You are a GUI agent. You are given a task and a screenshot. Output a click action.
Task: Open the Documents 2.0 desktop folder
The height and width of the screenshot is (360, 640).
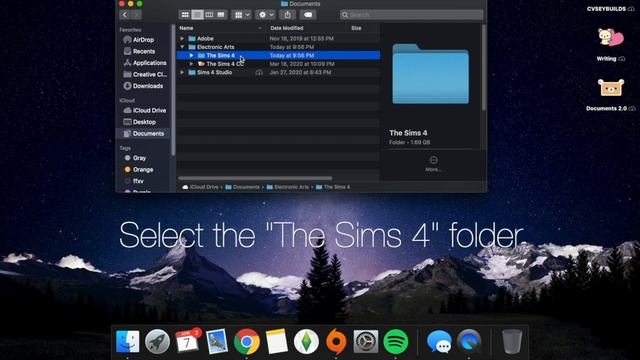point(611,94)
